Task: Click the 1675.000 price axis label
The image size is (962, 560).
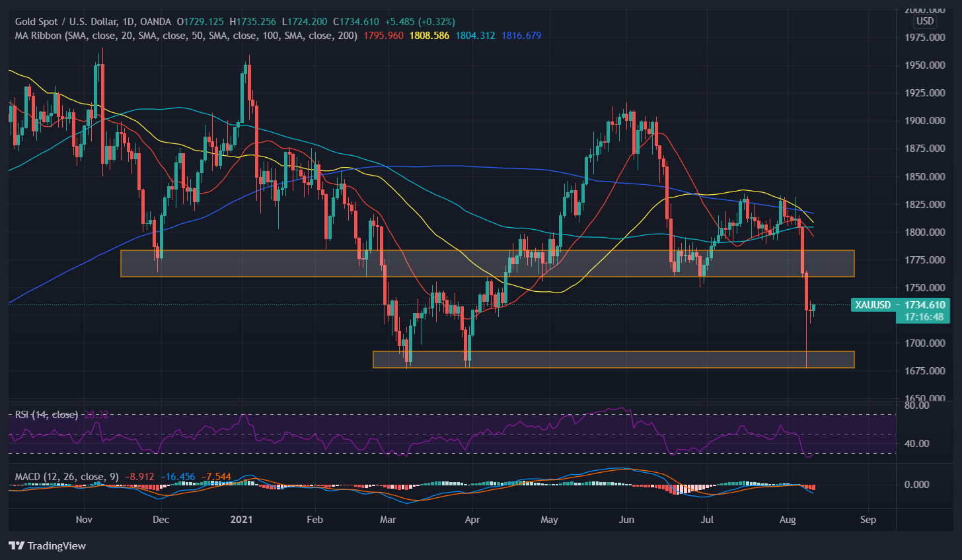Action: pos(924,371)
